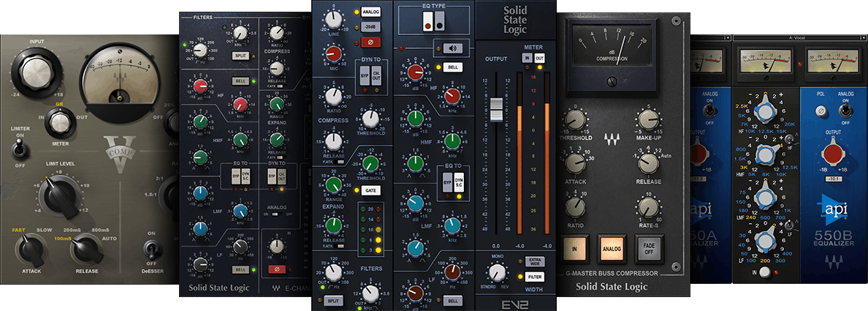Click the OUTPUT fader handle in EV2
This screenshot has height=311, width=868.
click(496, 108)
